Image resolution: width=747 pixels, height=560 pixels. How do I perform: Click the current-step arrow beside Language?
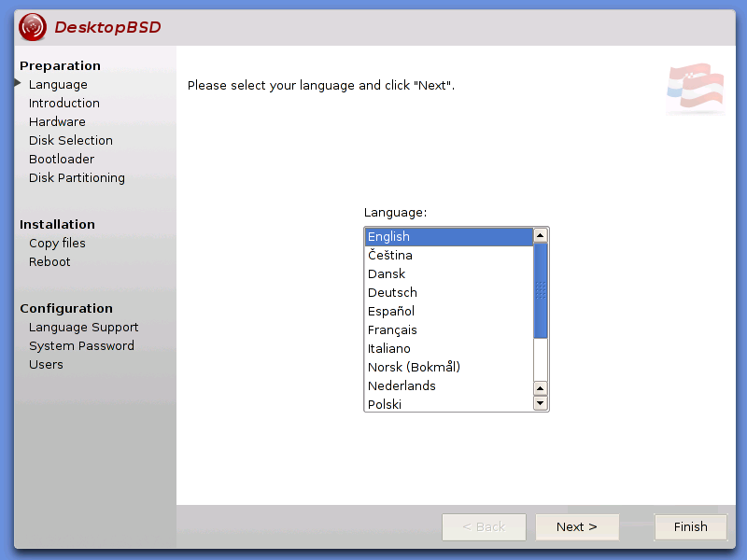(x=18, y=83)
